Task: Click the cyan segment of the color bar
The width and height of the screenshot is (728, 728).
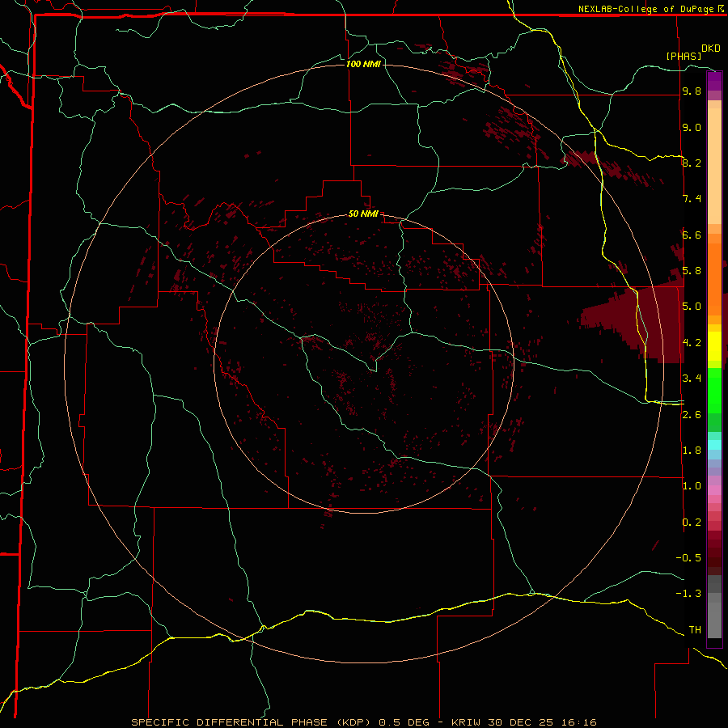Action: pos(714,445)
